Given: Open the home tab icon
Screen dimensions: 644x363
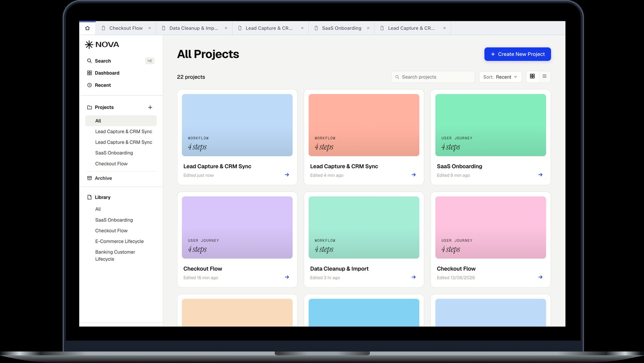Looking at the screenshot, I should 87,28.
